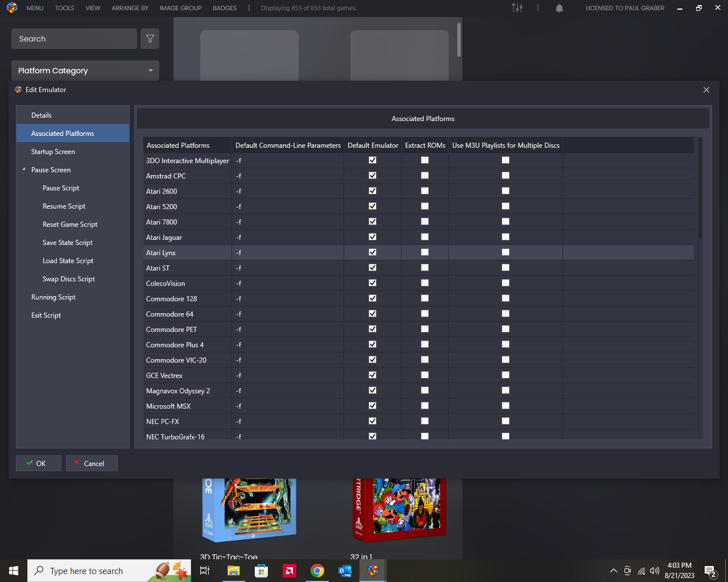This screenshot has height=582, width=728.
Task: Click the 3D Tic-Tac-Toe game box art
Action: click(250, 509)
